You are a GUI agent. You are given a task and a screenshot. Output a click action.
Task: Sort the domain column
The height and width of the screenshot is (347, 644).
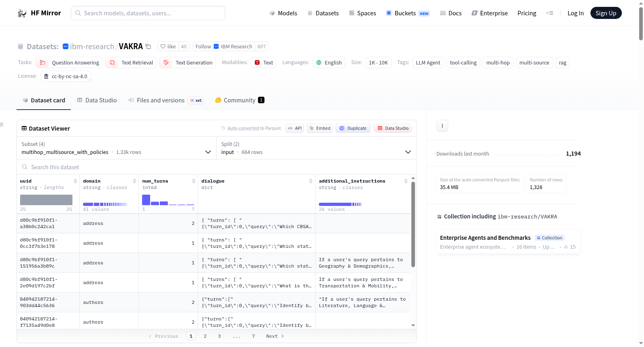point(134,181)
